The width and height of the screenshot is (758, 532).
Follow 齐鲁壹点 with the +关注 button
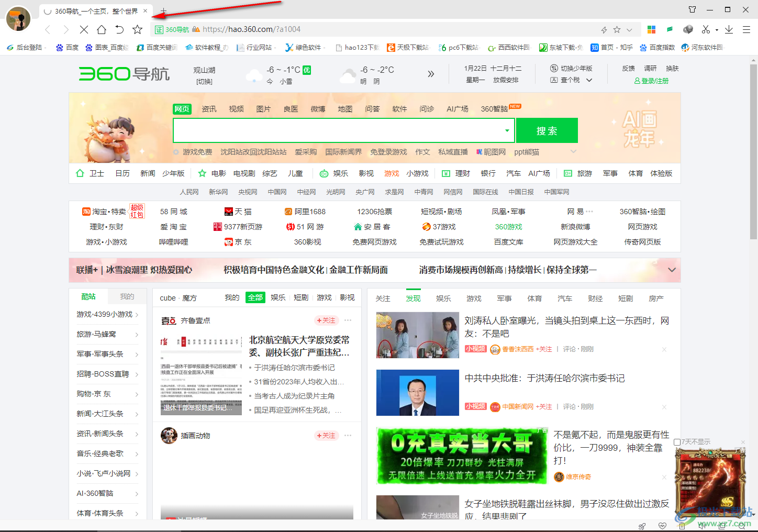pos(326,320)
